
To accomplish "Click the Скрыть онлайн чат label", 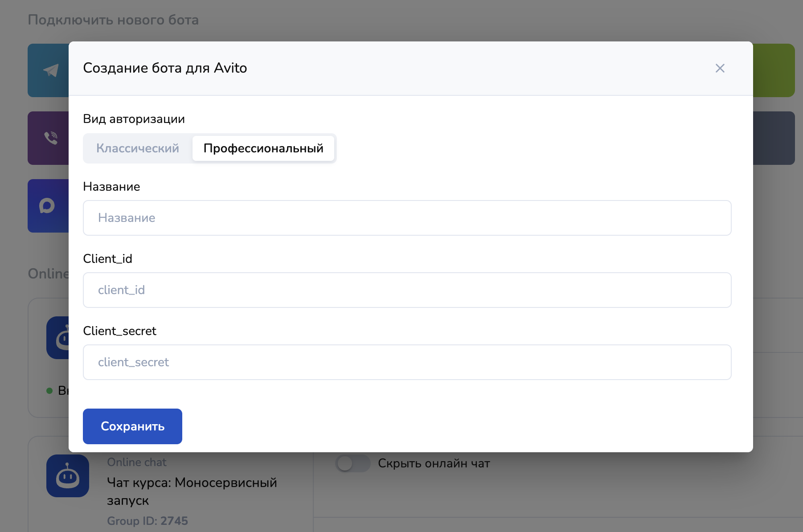I will (434, 463).
